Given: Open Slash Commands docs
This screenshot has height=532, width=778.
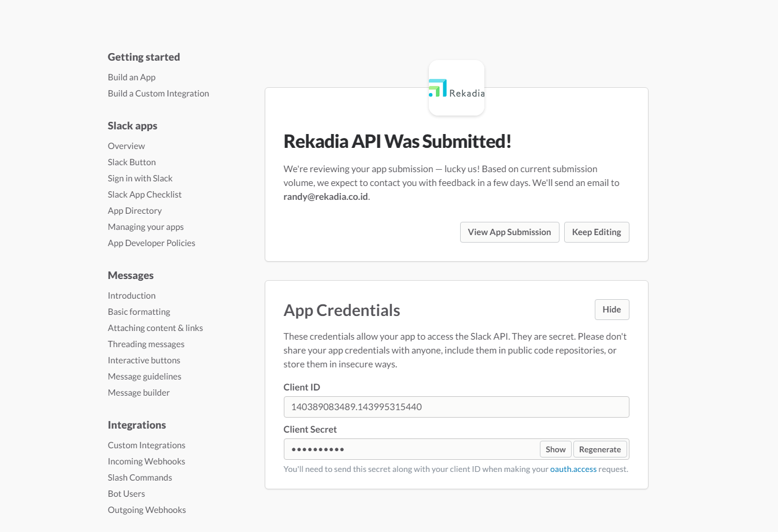Looking at the screenshot, I should (140, 478).
